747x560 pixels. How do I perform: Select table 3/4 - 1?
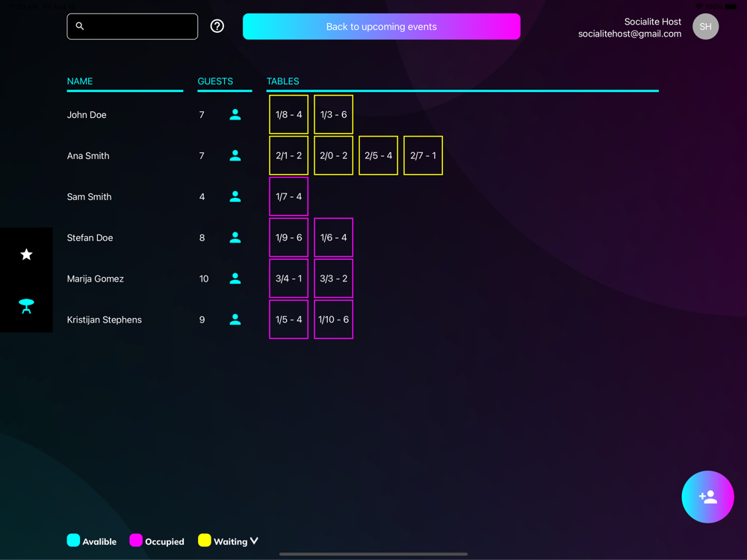tap(288, 279)
